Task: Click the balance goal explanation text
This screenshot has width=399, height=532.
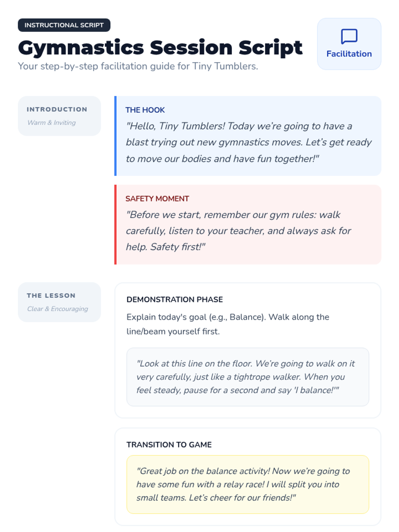Action: (x=227, y=324)
